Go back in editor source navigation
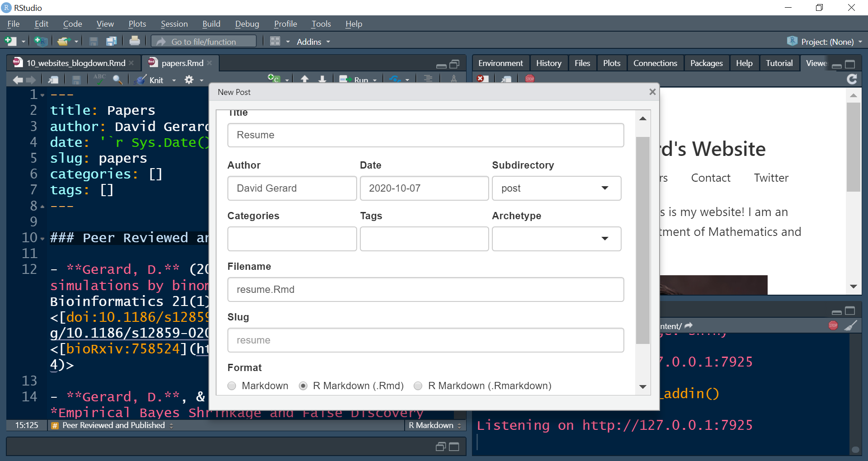This screenshot has height=461, width=868. (18, 80)
